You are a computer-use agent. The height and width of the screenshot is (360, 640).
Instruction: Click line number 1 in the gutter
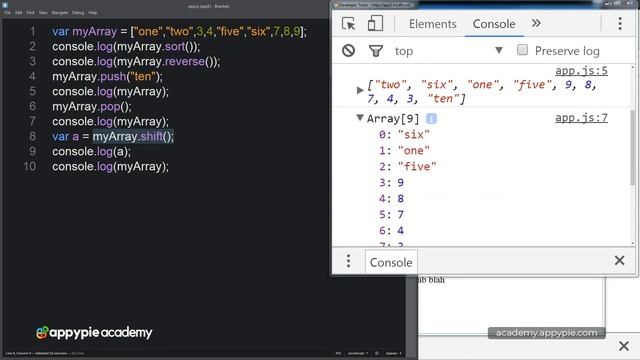point(32,31)
